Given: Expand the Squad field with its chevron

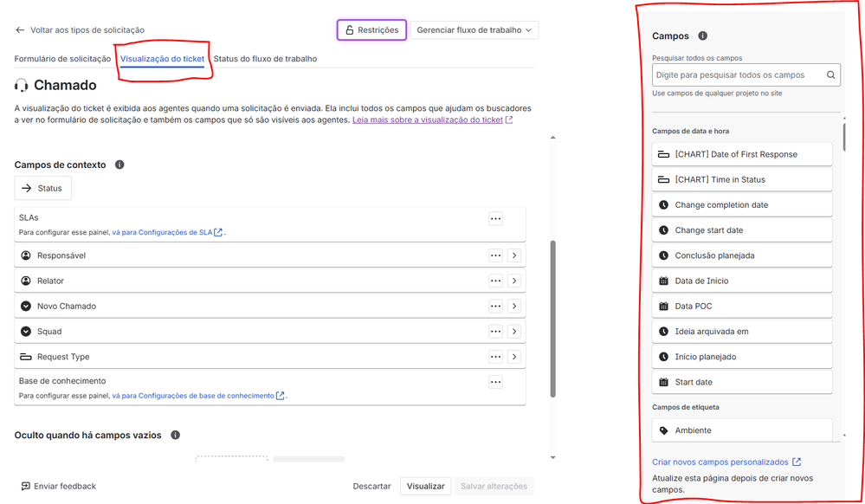Looking at the screenshot, I should (x=514, y=332).
